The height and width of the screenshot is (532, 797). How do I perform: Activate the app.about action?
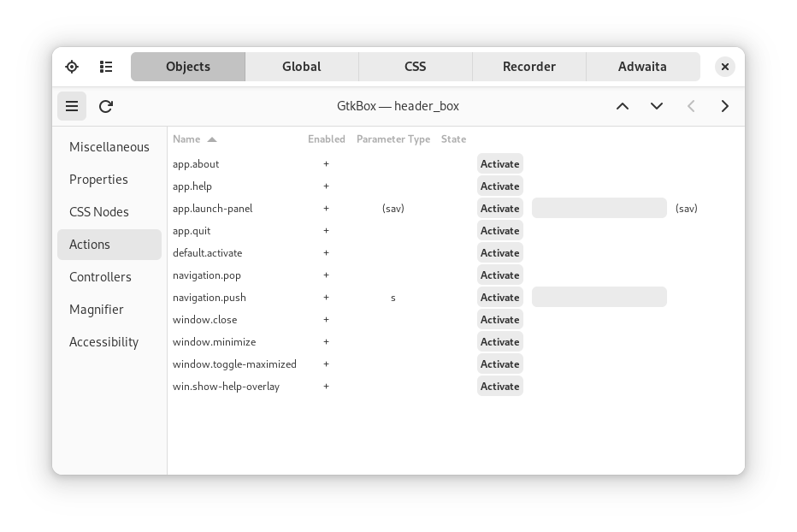click(x=499, y=163)
